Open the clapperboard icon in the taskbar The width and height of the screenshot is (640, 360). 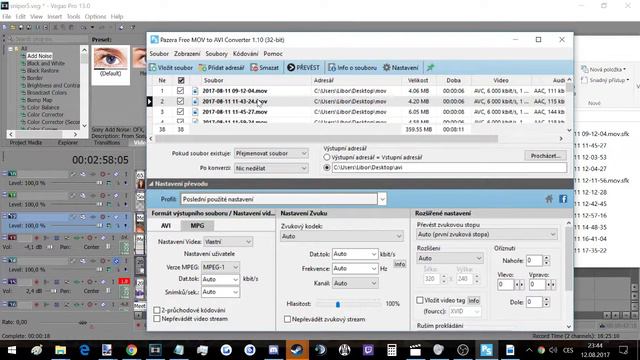click(x=415, y=350)
